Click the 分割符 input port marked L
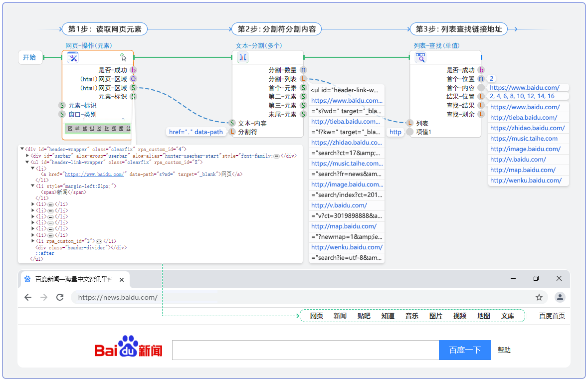Viewport: 588px width, 381px height. (232, 132)
